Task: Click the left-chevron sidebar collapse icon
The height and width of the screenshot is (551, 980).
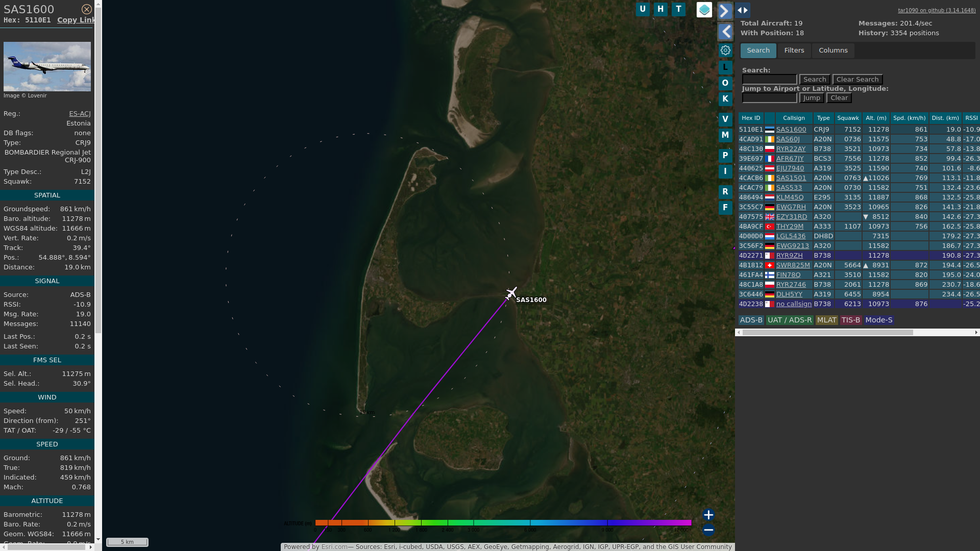Action: point(725,32)
